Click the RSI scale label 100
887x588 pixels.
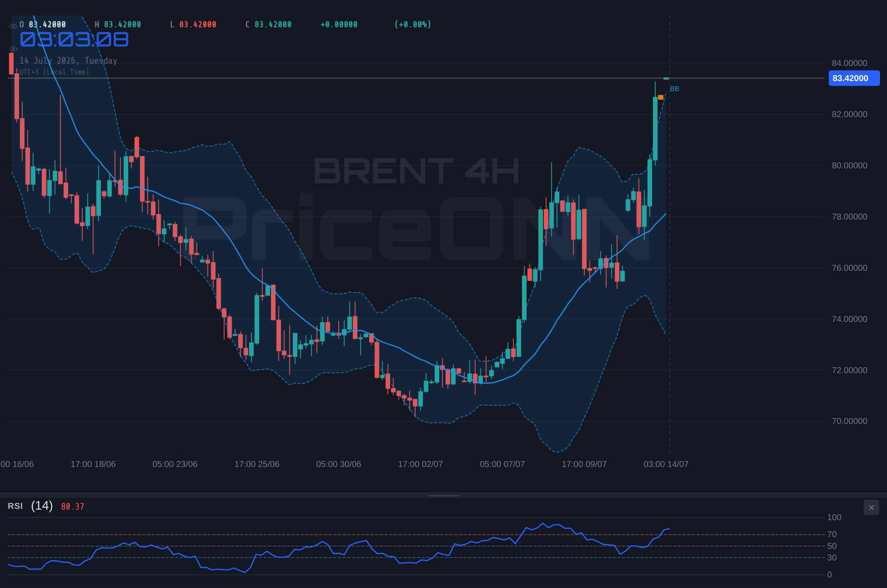(834, 517)
